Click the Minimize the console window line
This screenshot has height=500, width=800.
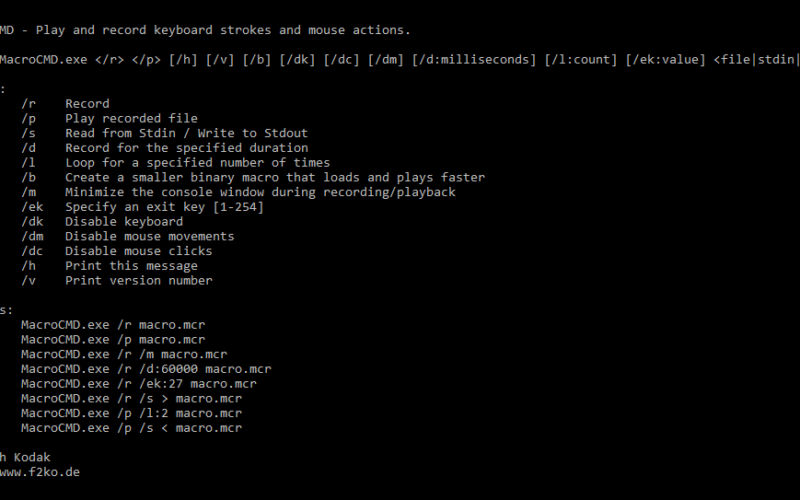click(238, 192)
